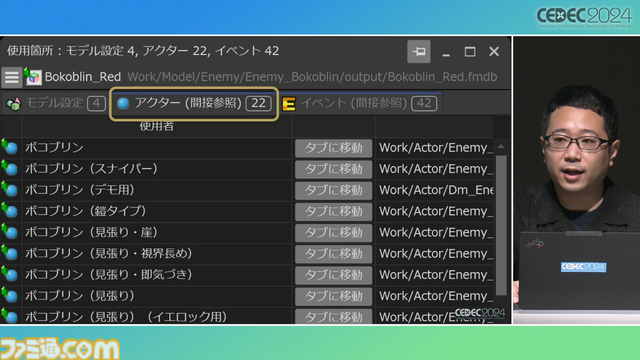The width and height of the screenshot is (640, 360).
Task: Select the アクター (間接参照) tab
Action: [x=194, y=104]
